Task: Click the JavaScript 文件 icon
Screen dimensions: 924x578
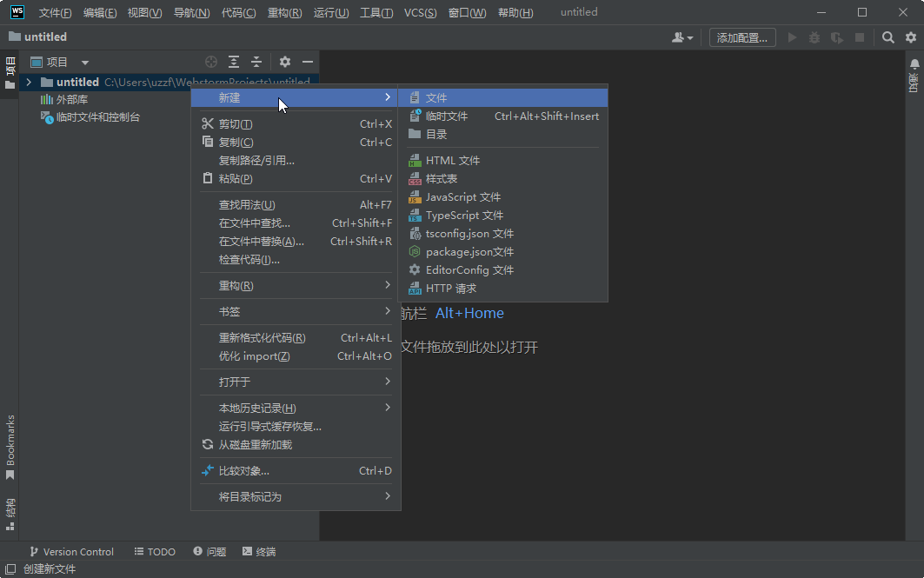Action: pyautogui.click(x=415, y=196)
